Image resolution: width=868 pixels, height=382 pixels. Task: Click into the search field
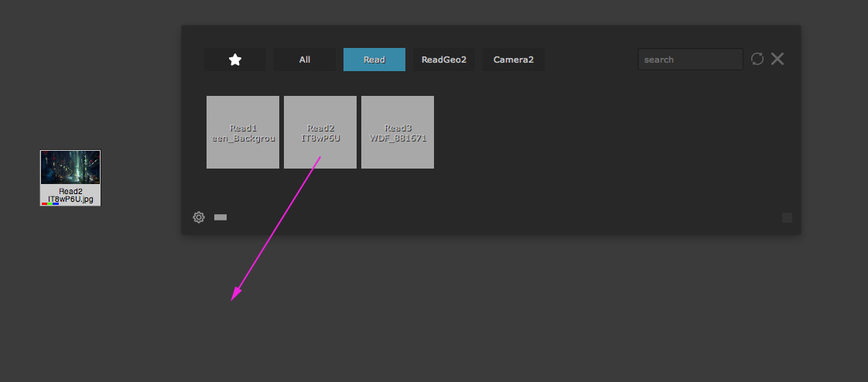(x=690, y=60)
